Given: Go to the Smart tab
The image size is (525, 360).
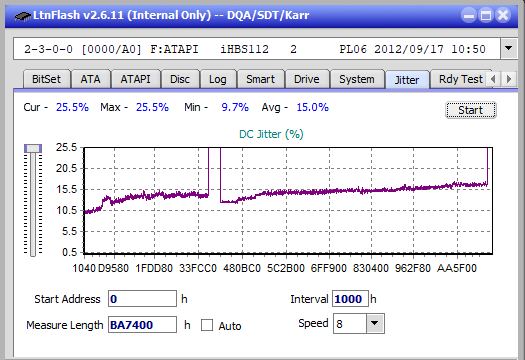Looking at the screenshot, I should pyautogui.click(x=260, y=79).
